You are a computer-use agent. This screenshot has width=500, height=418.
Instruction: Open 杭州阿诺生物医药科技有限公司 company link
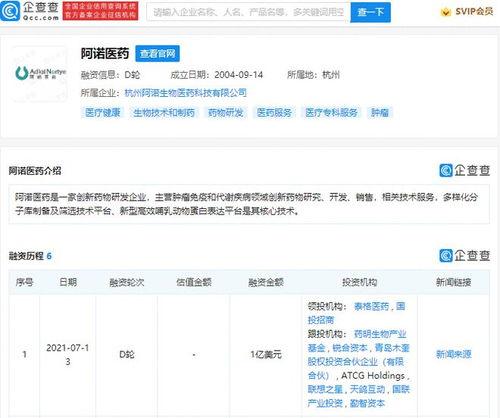coord(186,93)
